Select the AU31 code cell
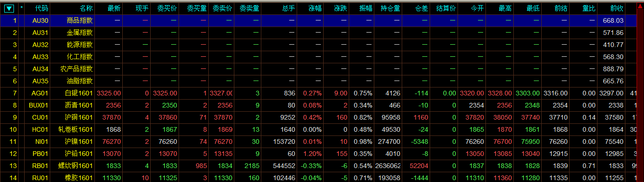Viewport: 644px width, 182px height. point(40,33)
